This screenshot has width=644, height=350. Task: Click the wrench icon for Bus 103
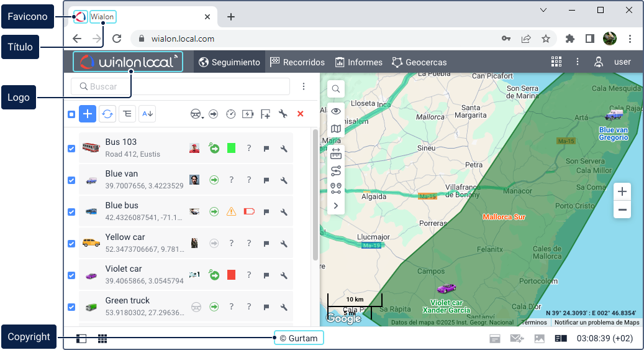tap(284, 149)
